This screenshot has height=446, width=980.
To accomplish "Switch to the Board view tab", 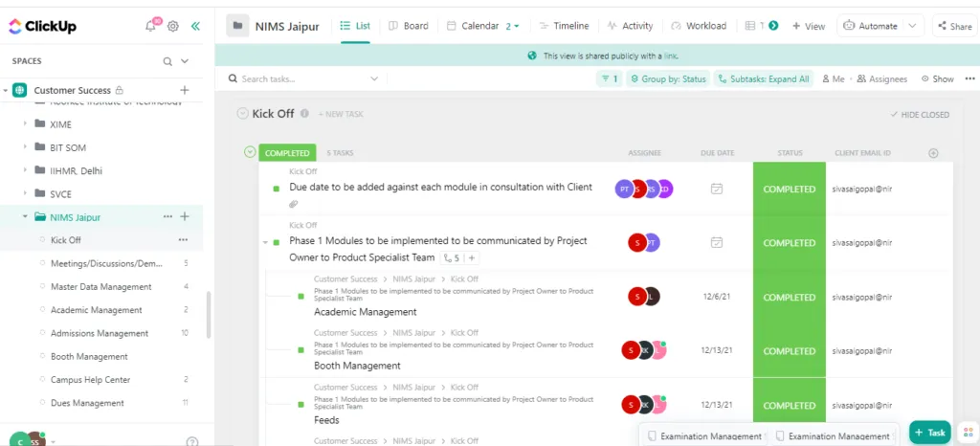I will [x=408, y=26].
